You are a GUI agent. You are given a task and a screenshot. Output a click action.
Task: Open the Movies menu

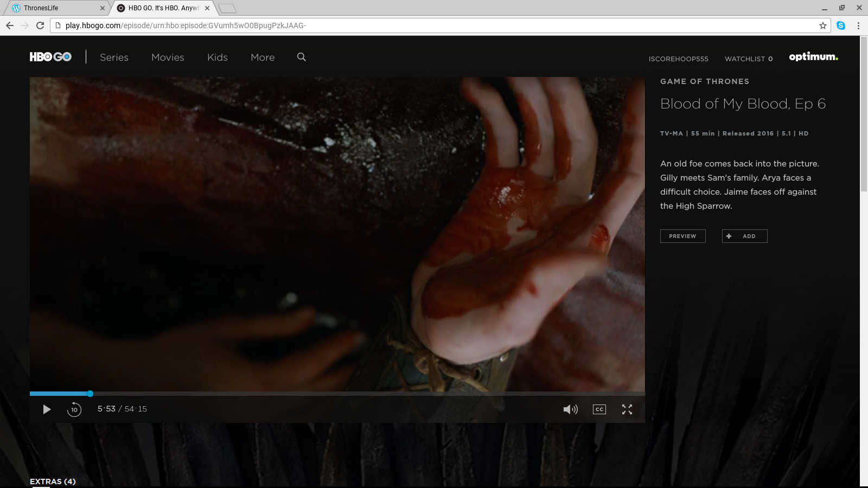tap(168, 57)
